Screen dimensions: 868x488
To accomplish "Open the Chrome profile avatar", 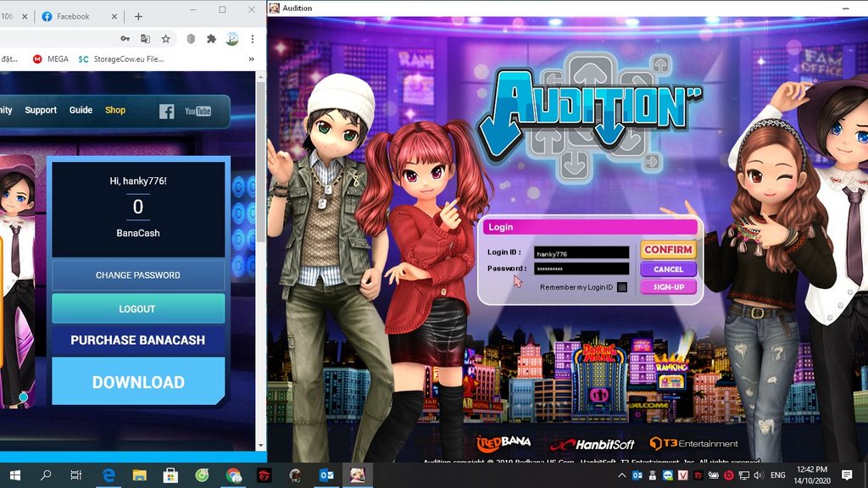I will [x=232, y=39].
